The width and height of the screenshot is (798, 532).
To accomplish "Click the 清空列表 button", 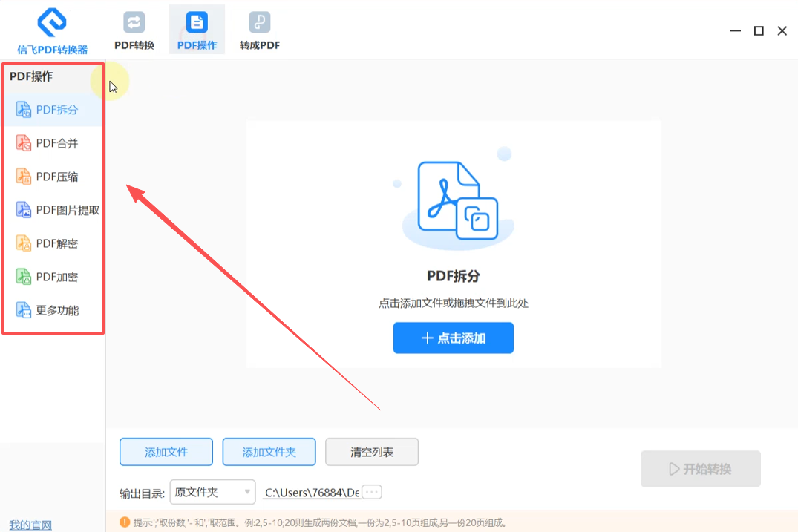I will pyautogui.click(x=372, y=452).
